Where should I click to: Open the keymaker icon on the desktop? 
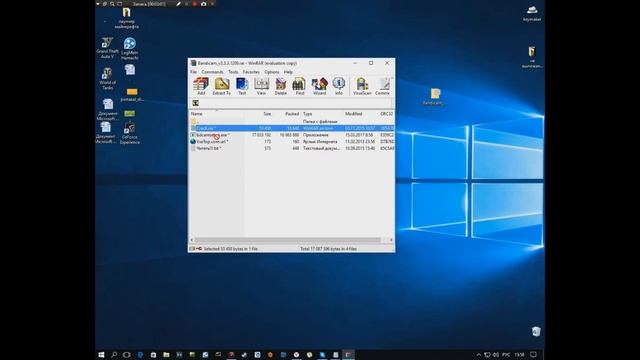[532, 13]
